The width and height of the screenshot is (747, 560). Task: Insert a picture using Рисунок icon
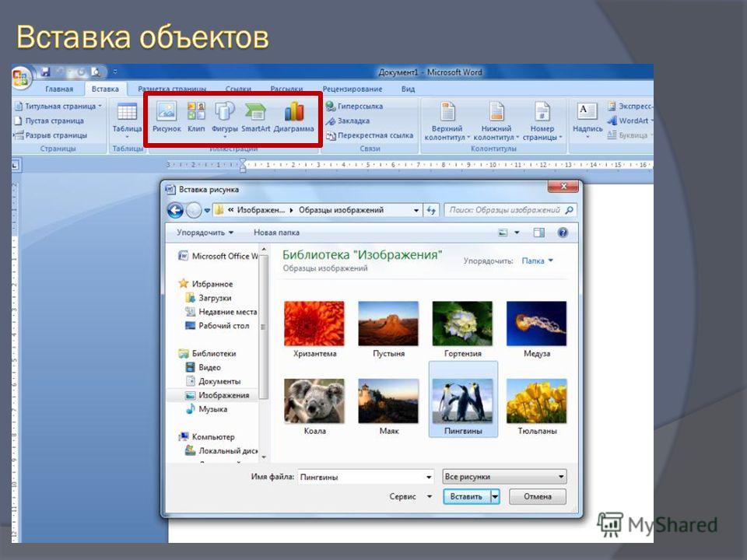pos(167,117)
